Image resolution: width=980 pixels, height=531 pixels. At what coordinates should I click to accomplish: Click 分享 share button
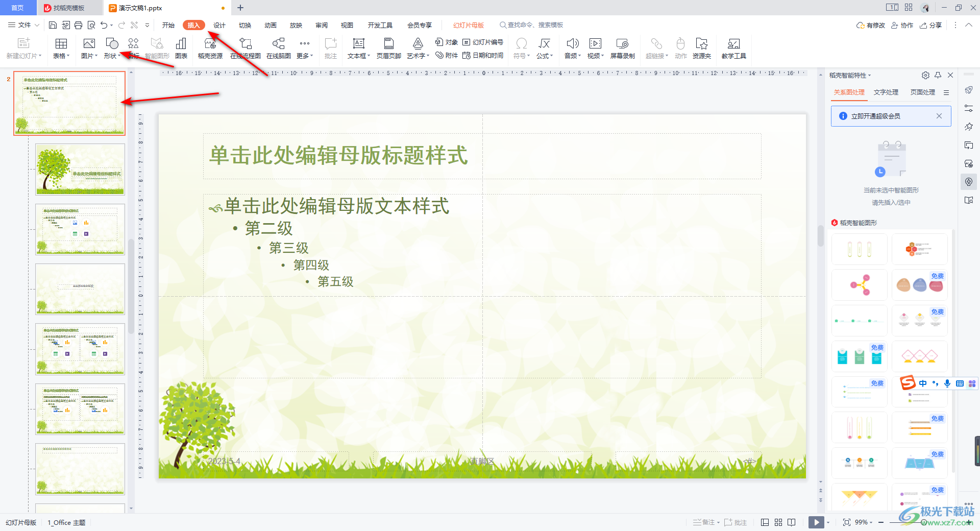(930, 25)
